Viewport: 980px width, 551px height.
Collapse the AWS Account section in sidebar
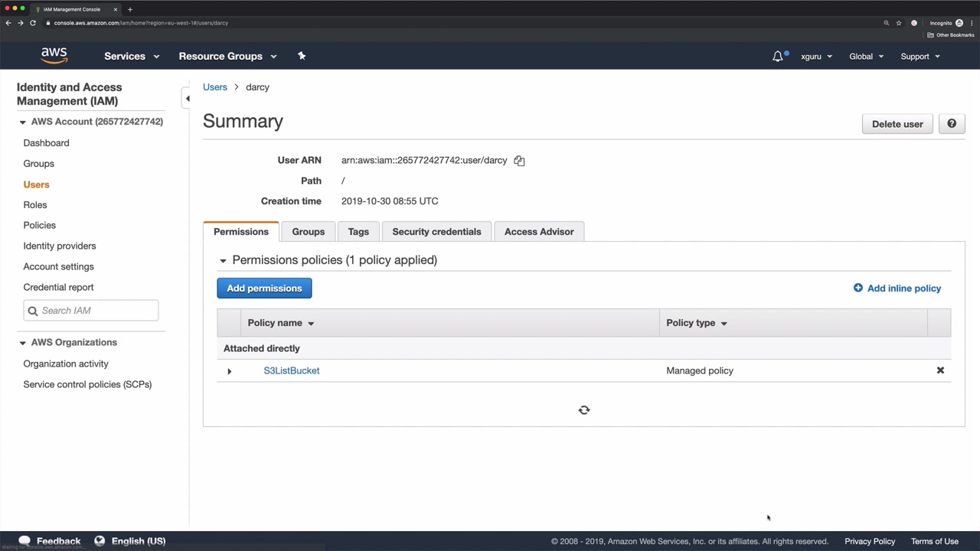[x=22, y=122]
